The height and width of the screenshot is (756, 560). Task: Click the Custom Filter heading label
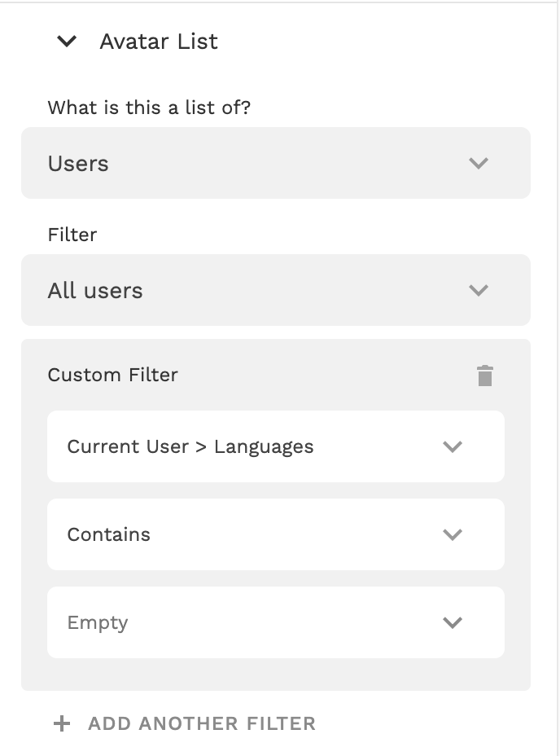(112, 375)
